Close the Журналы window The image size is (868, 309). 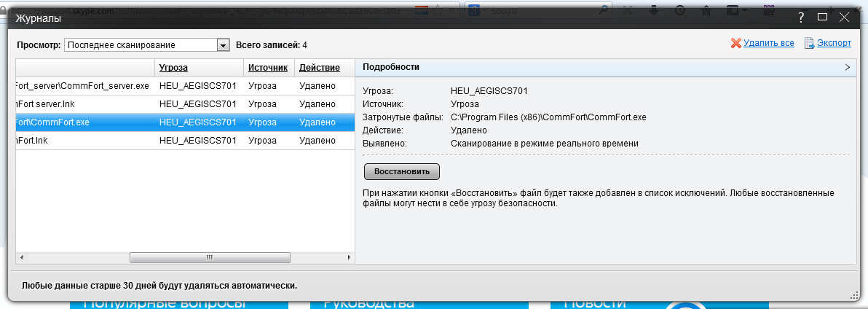(x=843, y=17)
